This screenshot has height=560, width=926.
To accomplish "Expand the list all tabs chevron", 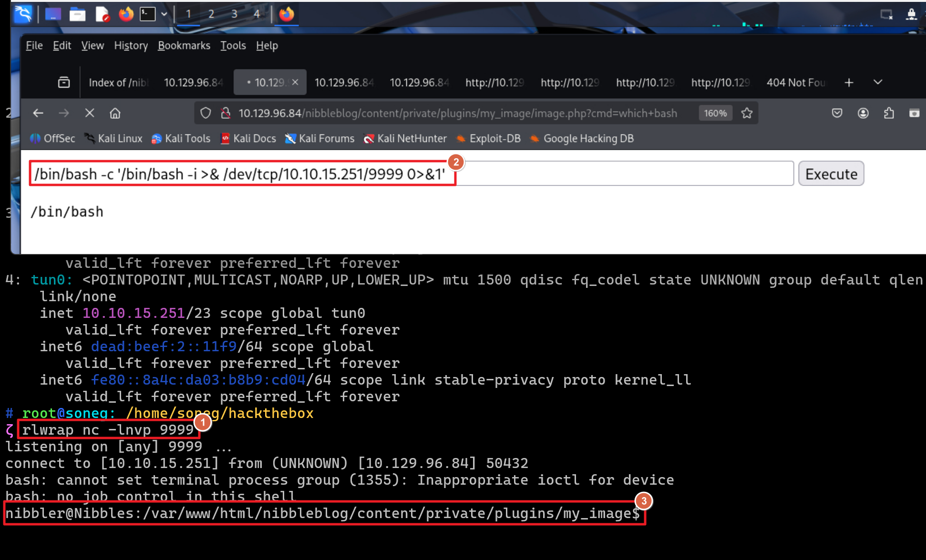I will tap(877, 82).
